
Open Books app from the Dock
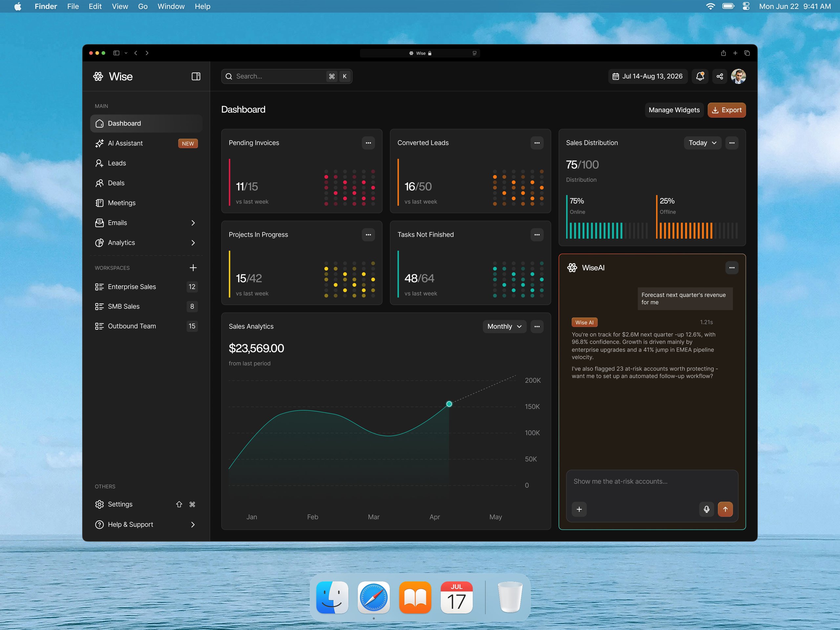(x=415, y=597)
